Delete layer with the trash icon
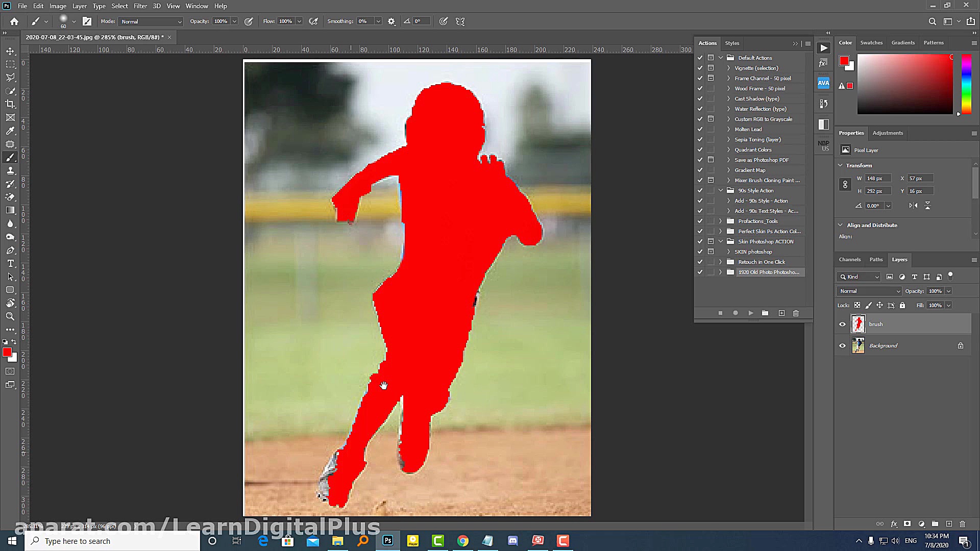 tap(962, 524)
